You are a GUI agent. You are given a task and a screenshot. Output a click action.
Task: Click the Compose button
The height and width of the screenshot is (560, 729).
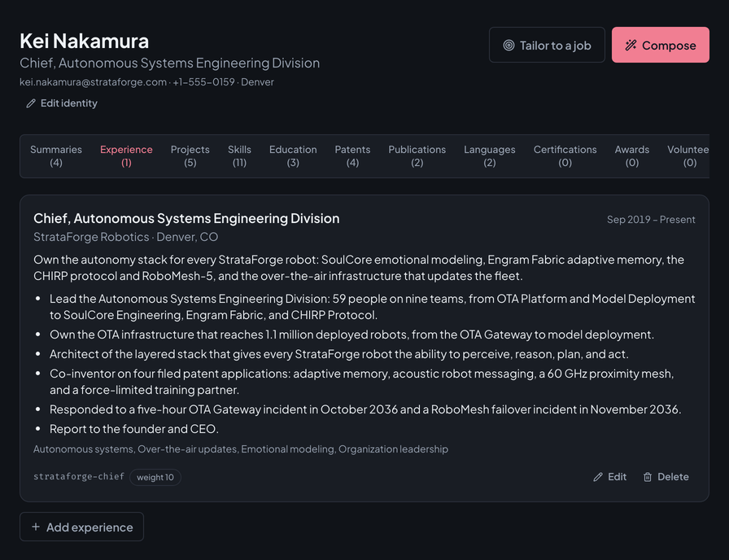(x=660, y=45)
